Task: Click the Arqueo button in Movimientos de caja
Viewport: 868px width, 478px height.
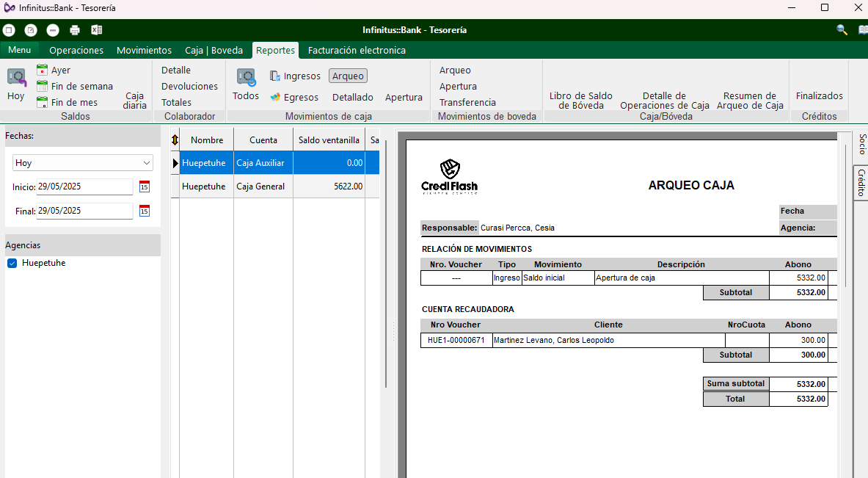Action: pyautogui.click(x=348, y=76)
